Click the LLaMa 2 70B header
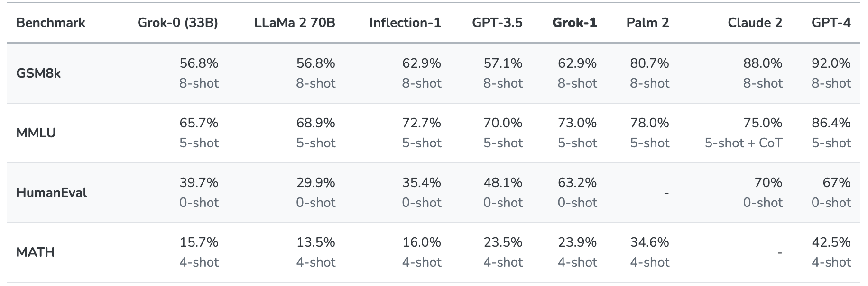The width and height of the screenshot is (868, 286). 295,22
